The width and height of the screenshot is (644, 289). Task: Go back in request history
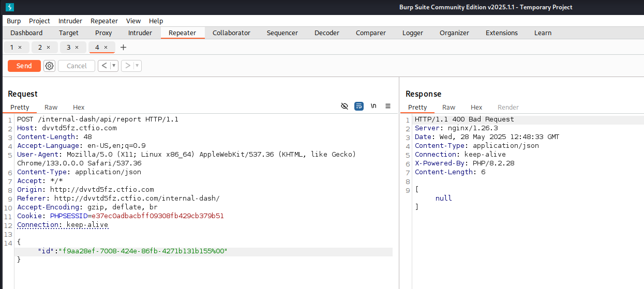pyautogui.click(x=104, y=66)
